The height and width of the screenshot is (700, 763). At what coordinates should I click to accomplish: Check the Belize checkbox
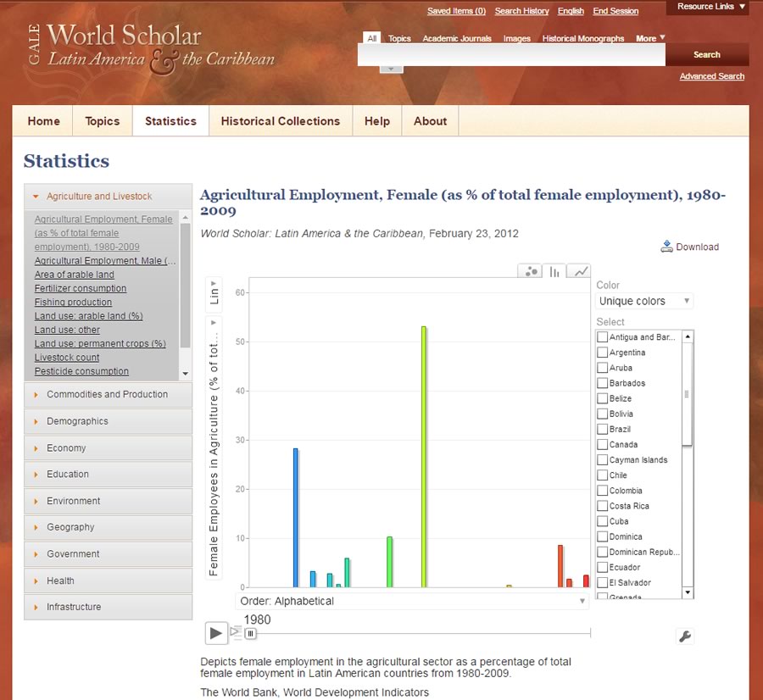[602, 398]
